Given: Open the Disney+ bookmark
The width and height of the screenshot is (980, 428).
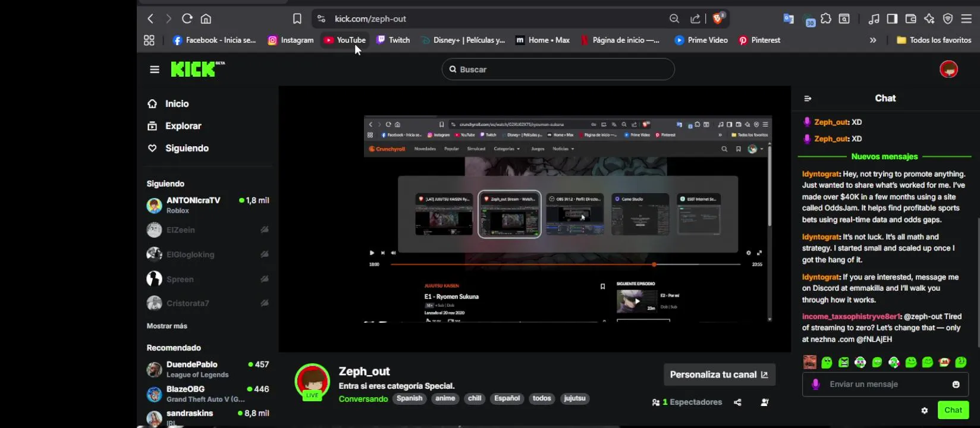Looking at the screenshot, I should (463, 40).
